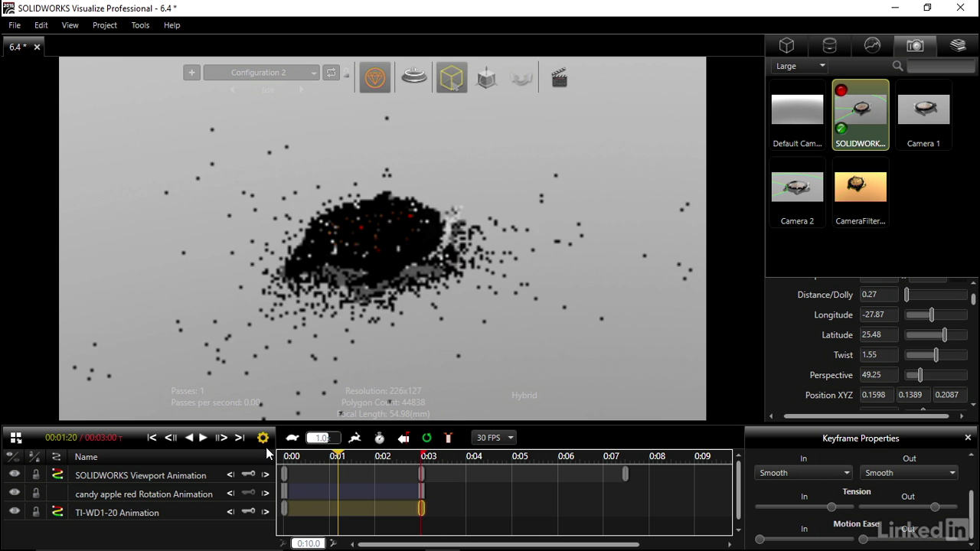This screenshot has width=980, height=551.
Task: Open the Appearances tab cylinder icon
Action: coord(829,45)
